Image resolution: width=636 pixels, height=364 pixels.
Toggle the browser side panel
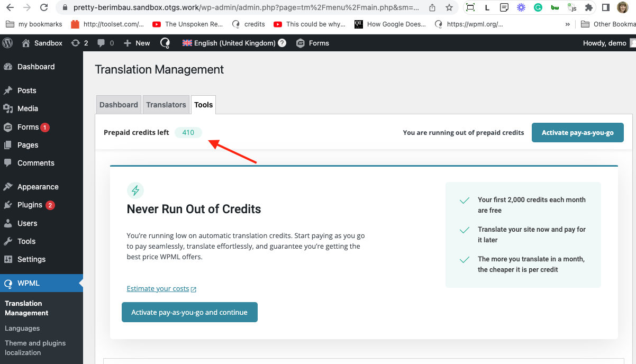tap(606, 7)
